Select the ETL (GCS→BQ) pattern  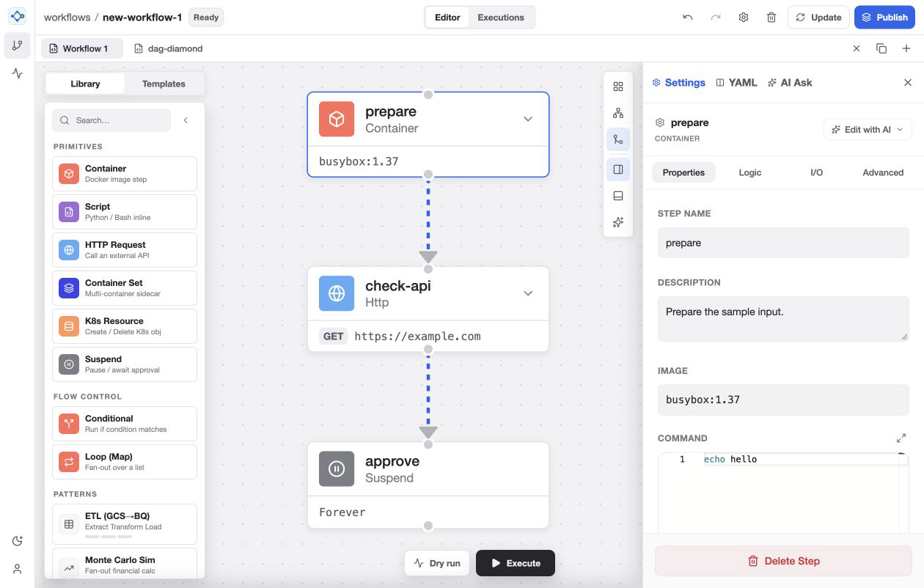click(125, 524)
